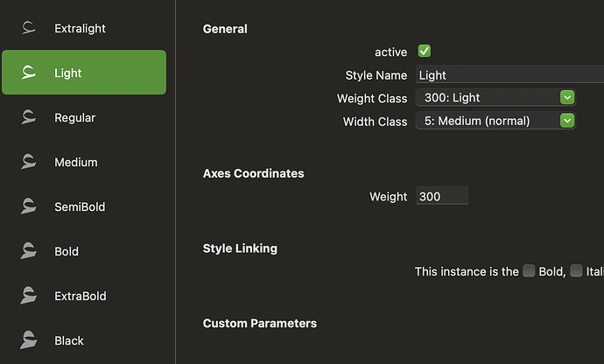Screen dimensions: 604x364
Task: Expand the Width Class dropdown arrow
Action: point(567,121)
